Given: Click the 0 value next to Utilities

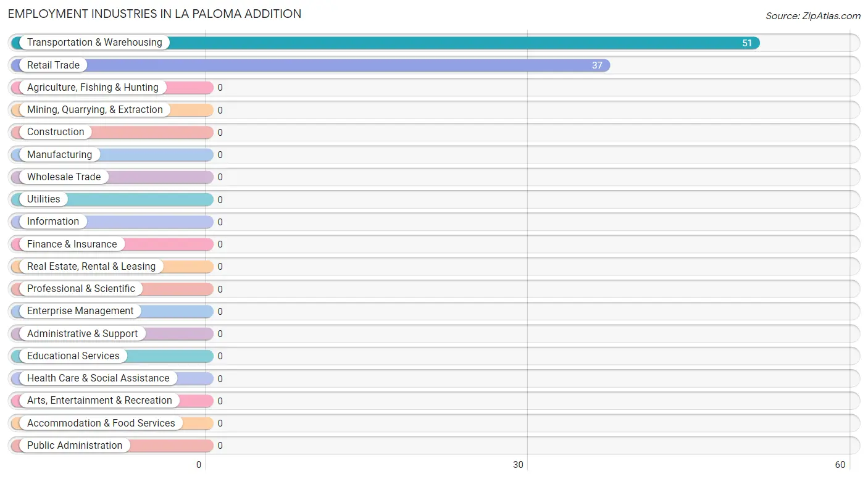Looking at the screenshot, I should coord(220,199).
